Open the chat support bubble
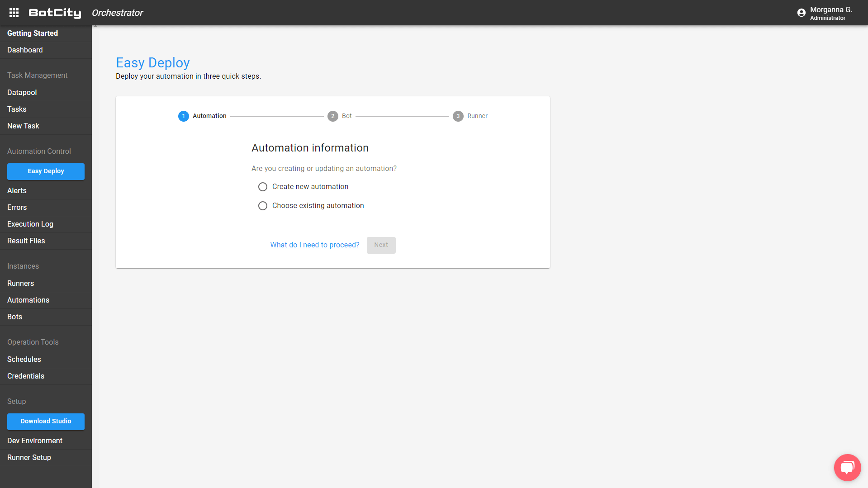The image size is (868, 488). 847,467
